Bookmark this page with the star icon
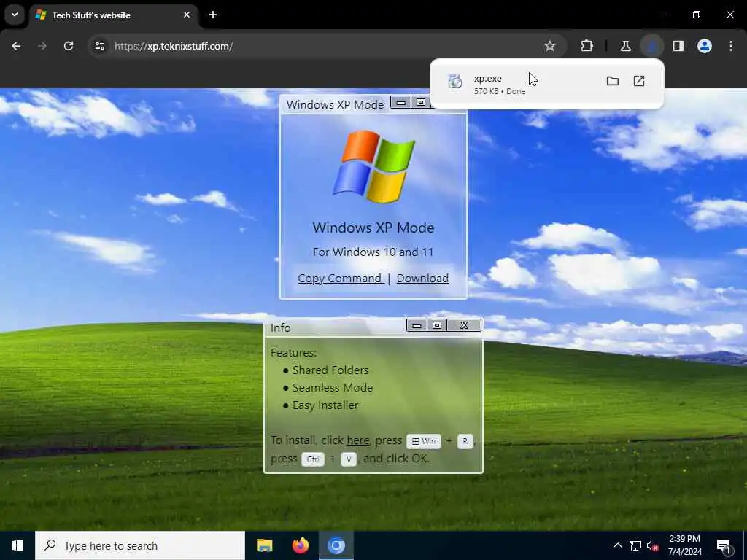 pos(550,46)
